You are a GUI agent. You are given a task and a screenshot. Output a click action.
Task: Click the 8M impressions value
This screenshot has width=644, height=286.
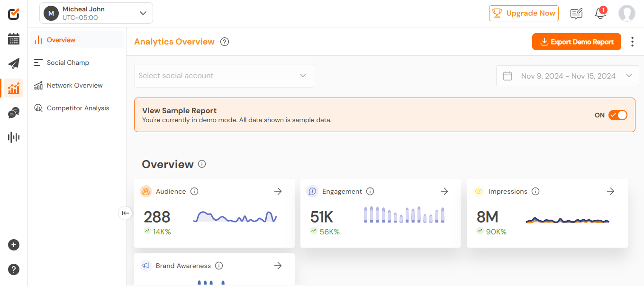pyautogui.click(x=488, y=217)
